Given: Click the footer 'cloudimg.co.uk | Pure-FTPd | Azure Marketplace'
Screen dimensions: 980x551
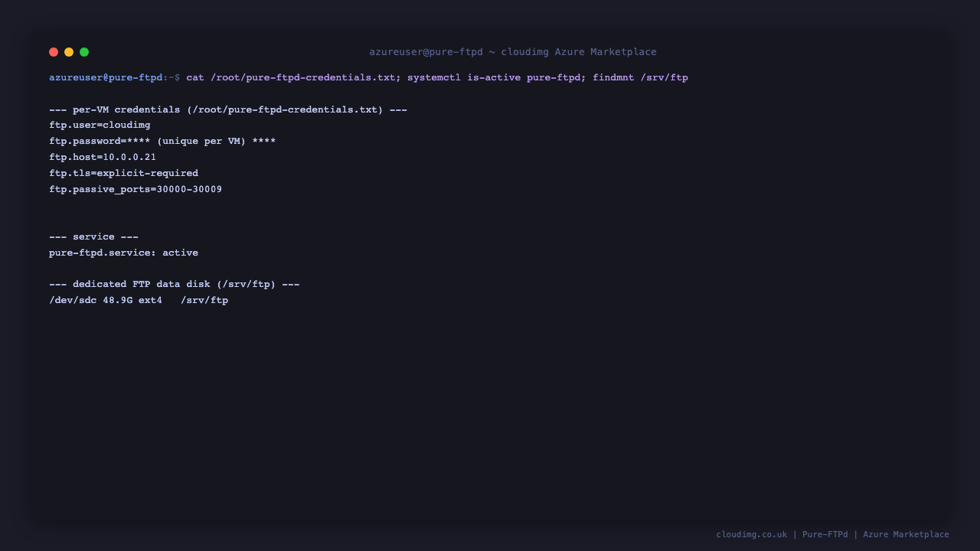Looking at the screenshot, I should click(x=833, y=534).
